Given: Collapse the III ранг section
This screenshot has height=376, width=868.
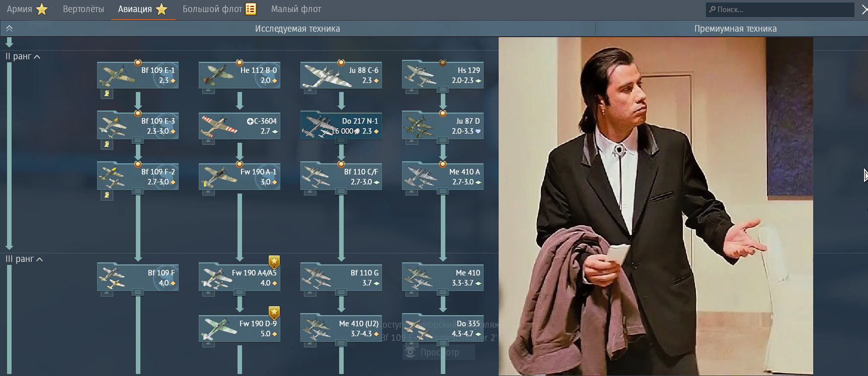Looking at the screenshot, I should (24, 259).
